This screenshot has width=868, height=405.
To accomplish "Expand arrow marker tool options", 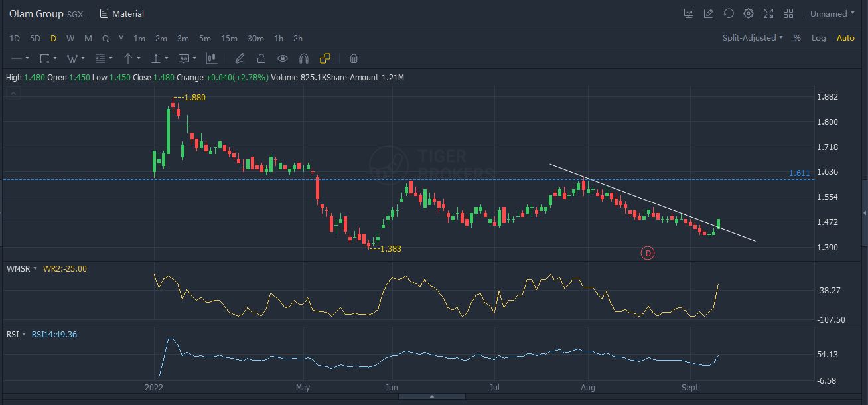I will click(138, 58).
